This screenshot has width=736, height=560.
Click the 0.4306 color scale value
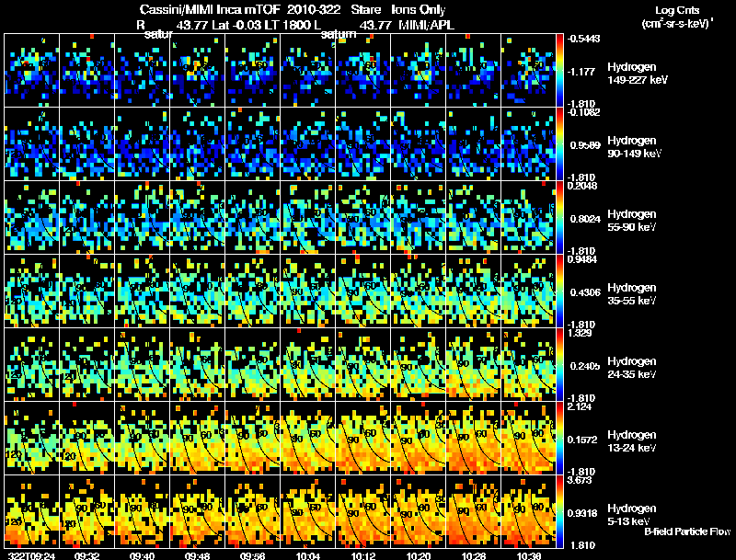coord(585,292)
